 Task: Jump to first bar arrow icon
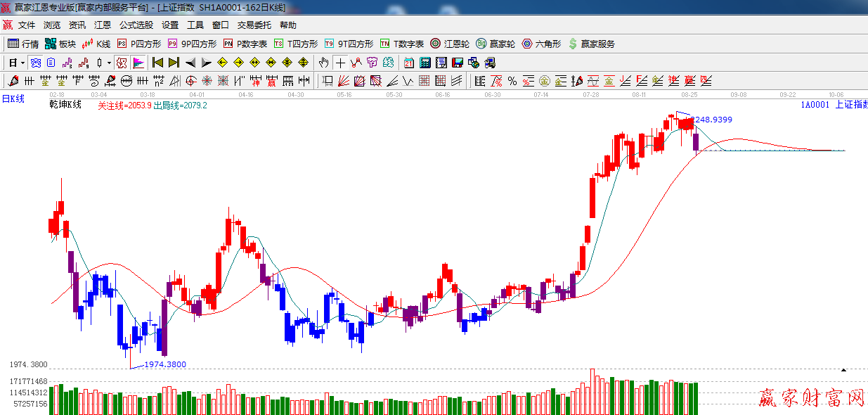pyautogui.click(x=157, y=63)
